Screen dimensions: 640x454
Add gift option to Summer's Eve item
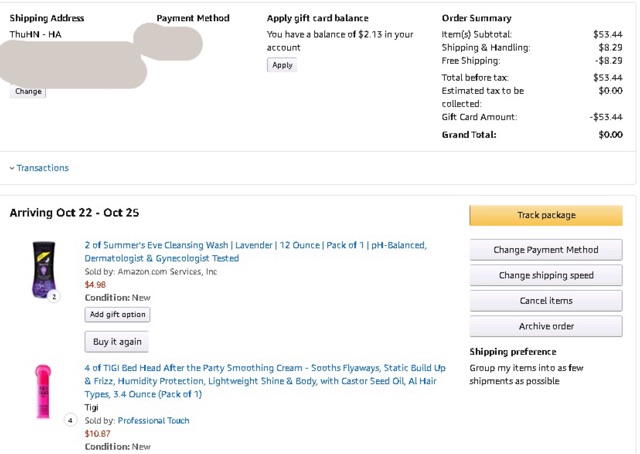(118, 314)
